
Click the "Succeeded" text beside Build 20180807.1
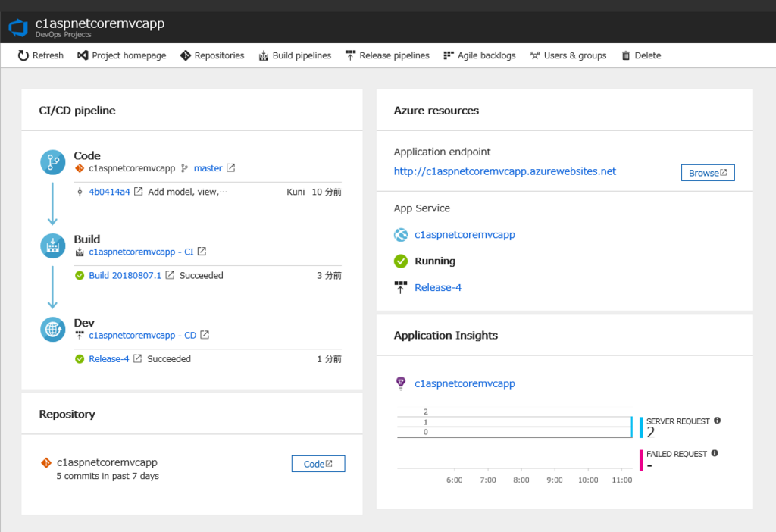coord(202,276)
